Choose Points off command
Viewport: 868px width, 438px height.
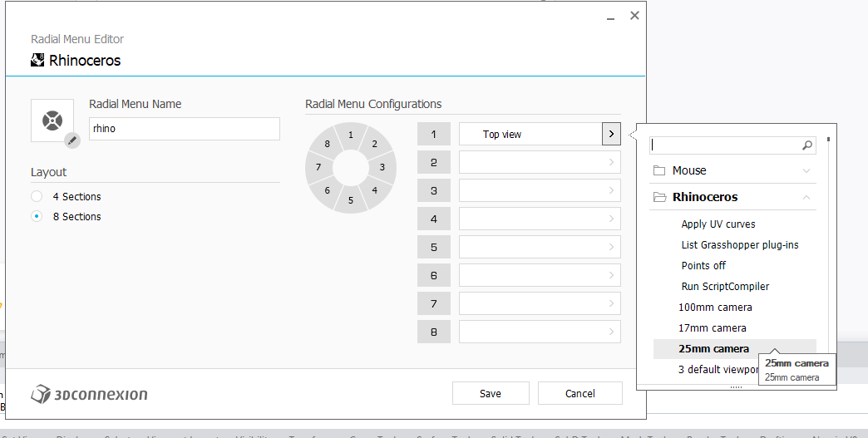coord(703,265)
